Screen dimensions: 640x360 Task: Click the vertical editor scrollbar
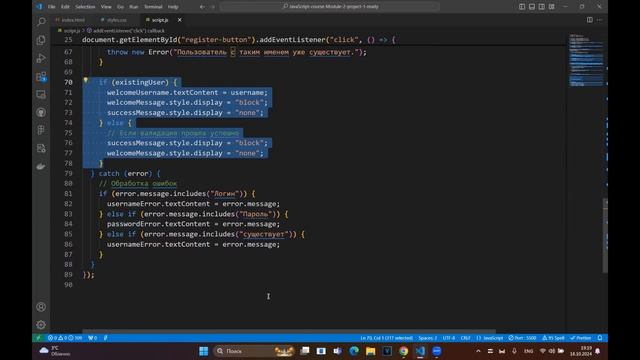tap(605, 236)
